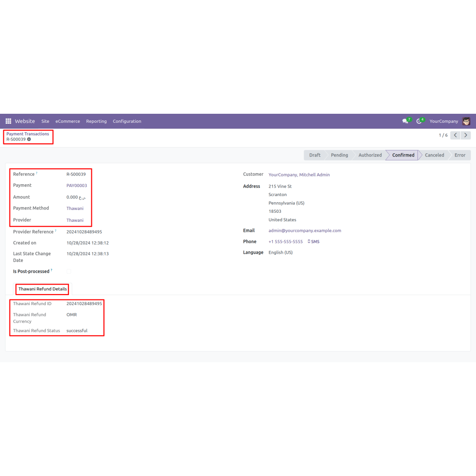Set status to Pending
The height and width of the screenshot is (476, 476).
coord(339,155)
